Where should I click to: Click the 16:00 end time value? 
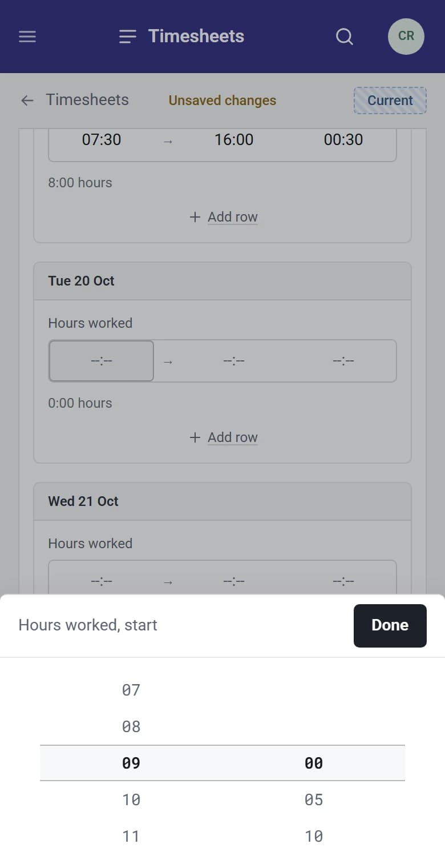coord(234,139)
